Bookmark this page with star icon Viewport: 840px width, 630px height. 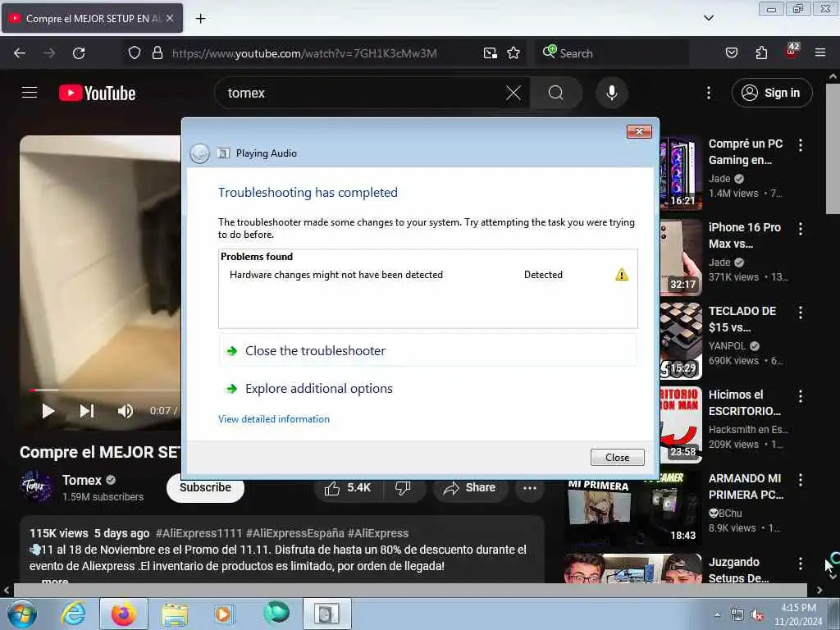514,53
